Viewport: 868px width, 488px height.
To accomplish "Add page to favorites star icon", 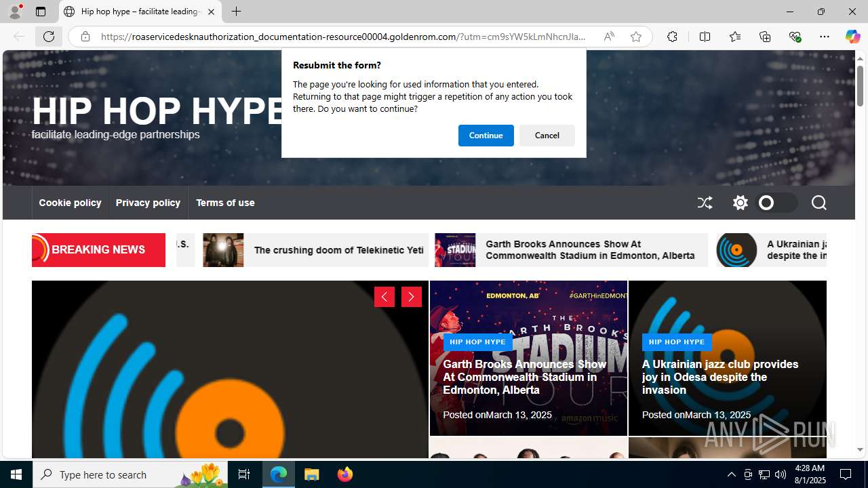I will tap(636, 37).
